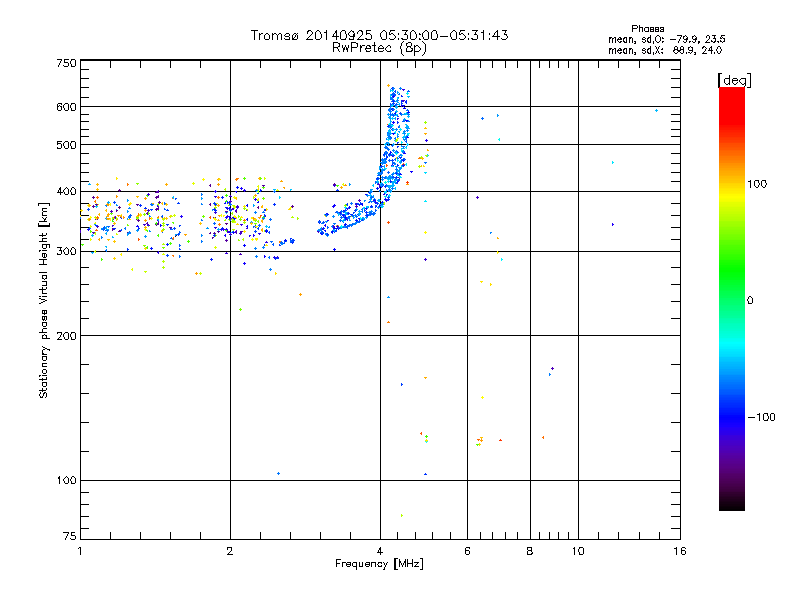Click the 'Phases' header label
The image size is (800, 600).
pos(647,29)
